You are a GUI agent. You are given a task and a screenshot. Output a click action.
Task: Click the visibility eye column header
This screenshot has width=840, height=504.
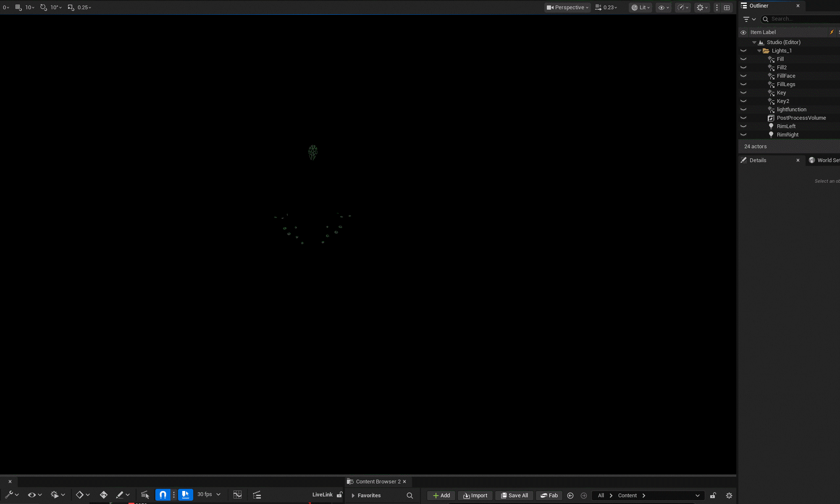(743, 32)
